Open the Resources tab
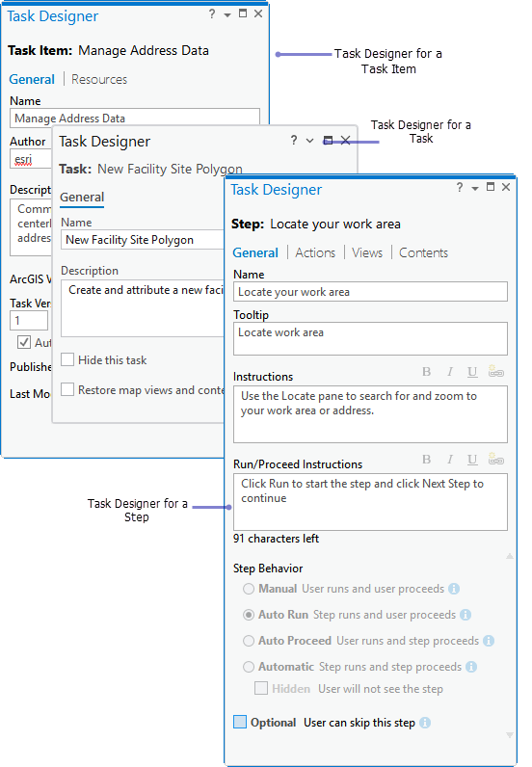Image resolution: width=532 pixels, height=767 pixels. (x=99, y=79)
